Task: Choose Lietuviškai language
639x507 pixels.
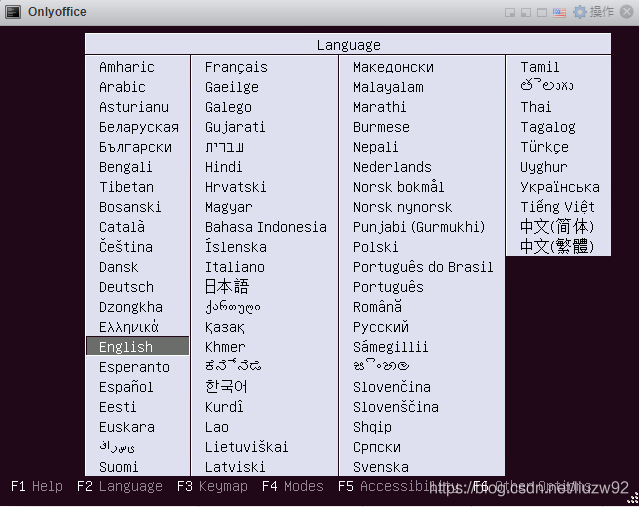Action: click(x=247, y=447)
